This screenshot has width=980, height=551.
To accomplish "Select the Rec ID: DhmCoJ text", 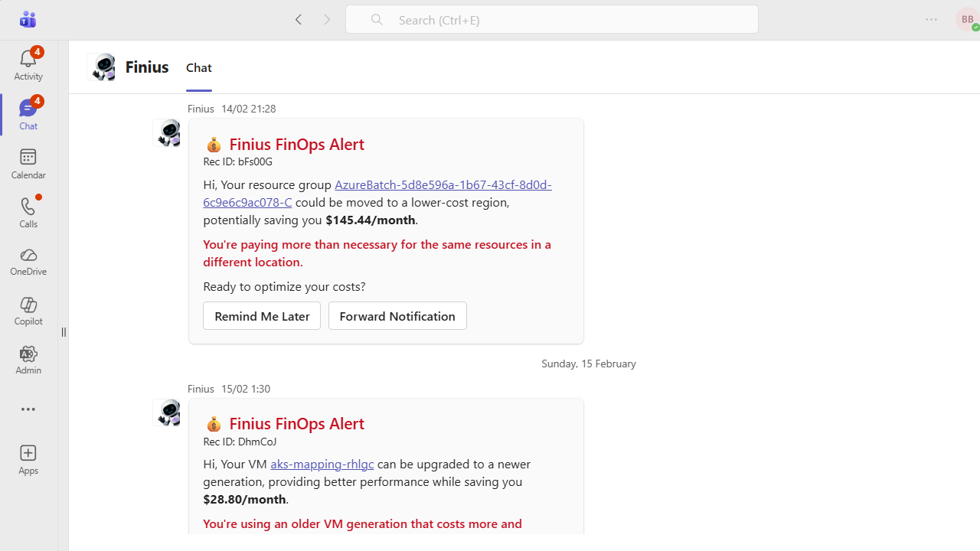I will click(x=240, y=442).
